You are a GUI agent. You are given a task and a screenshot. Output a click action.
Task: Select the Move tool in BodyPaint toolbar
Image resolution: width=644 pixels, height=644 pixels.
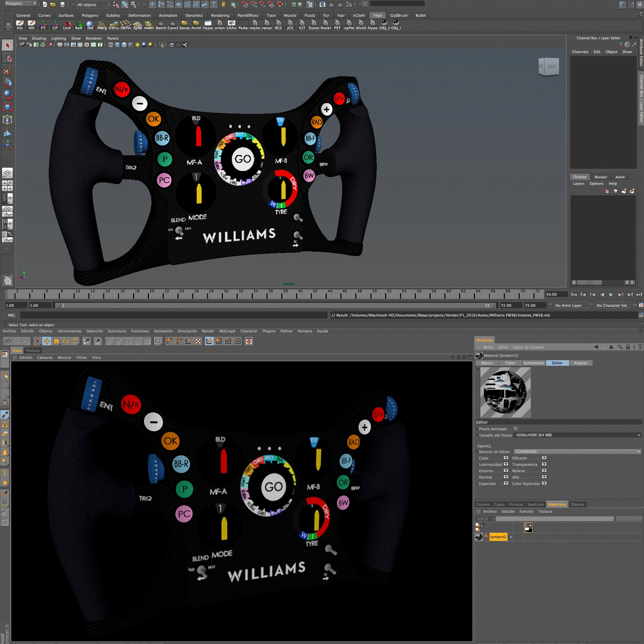coord(47,341)
